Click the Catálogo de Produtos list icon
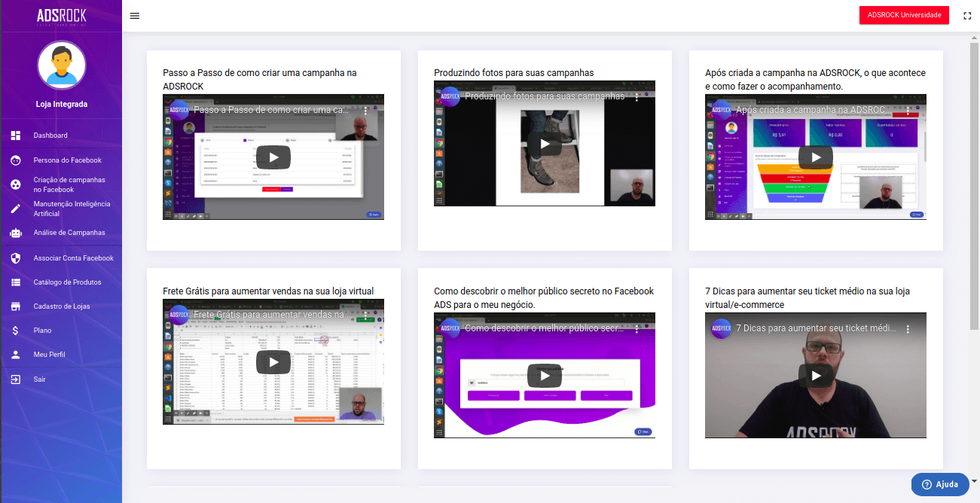980x503 pixels. (x=16, y=282)
